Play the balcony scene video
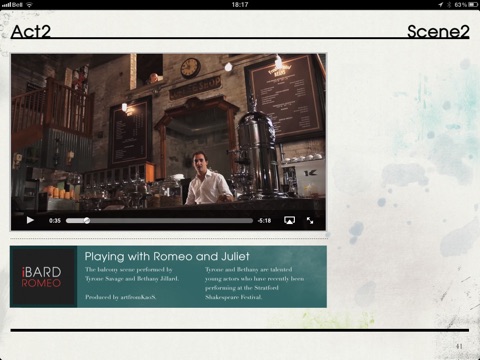The height and width of the screenshot is (360, 480). 30,220
